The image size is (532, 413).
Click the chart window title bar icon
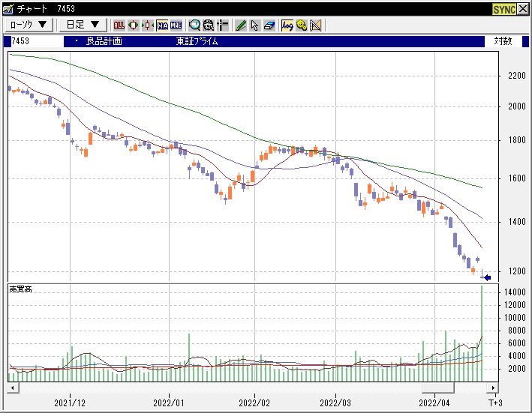tap(8, 9)
